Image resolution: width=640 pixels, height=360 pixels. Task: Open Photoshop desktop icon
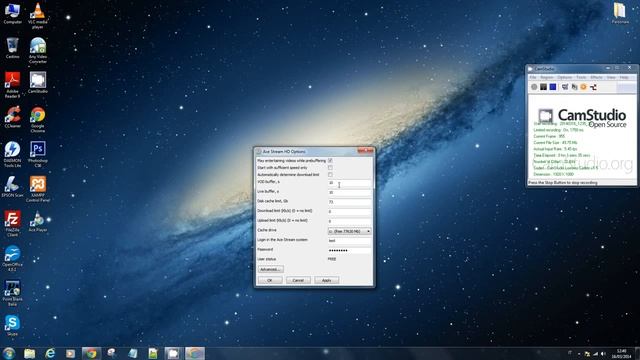pyautogui.click(x=38, y=154)
